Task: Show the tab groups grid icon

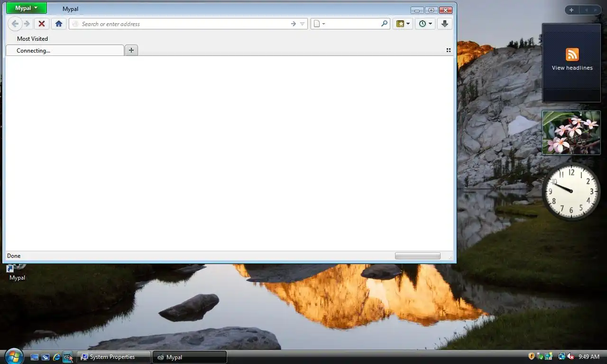Action: (449, 50)
